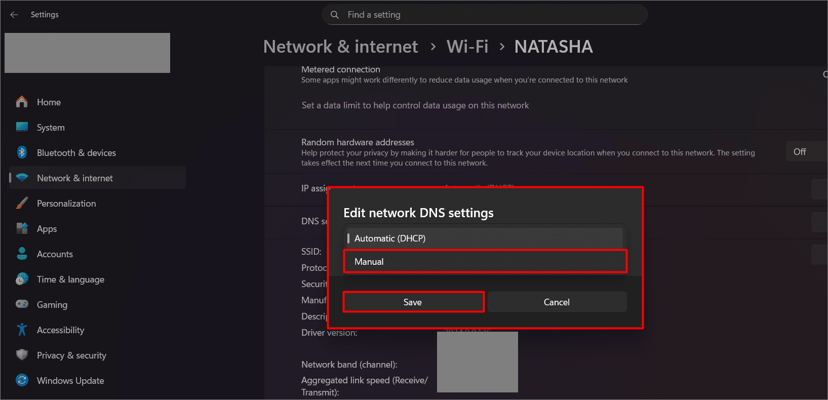Go to System settings
The height and width of the screenshot is (400, 828).
(x=98, y=127)
